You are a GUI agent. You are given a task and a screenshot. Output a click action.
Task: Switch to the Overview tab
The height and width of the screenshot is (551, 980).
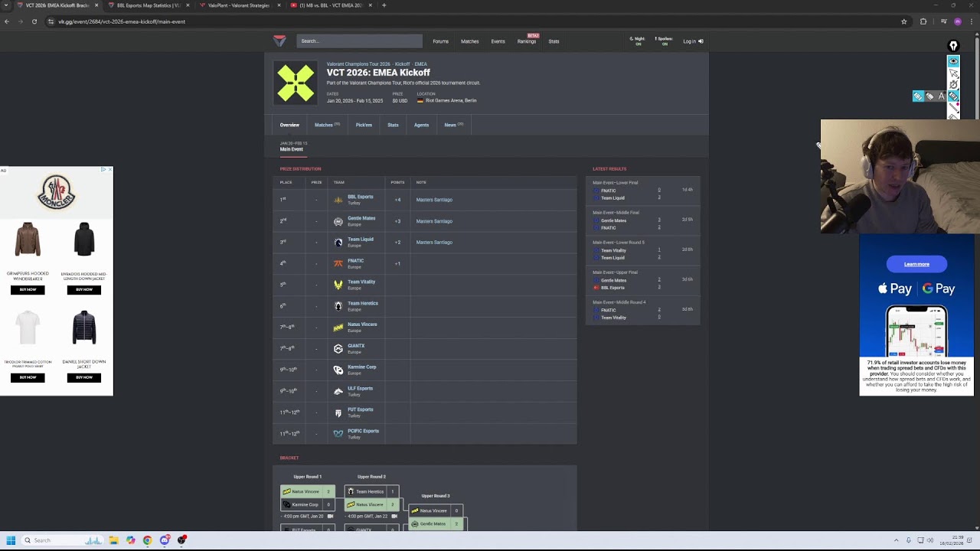(x=289, y=125)
